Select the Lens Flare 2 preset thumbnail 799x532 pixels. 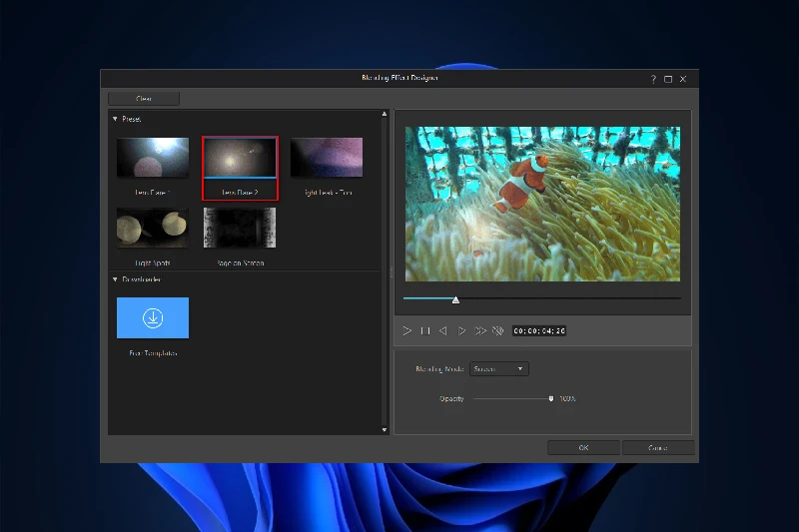click(240, 158)
